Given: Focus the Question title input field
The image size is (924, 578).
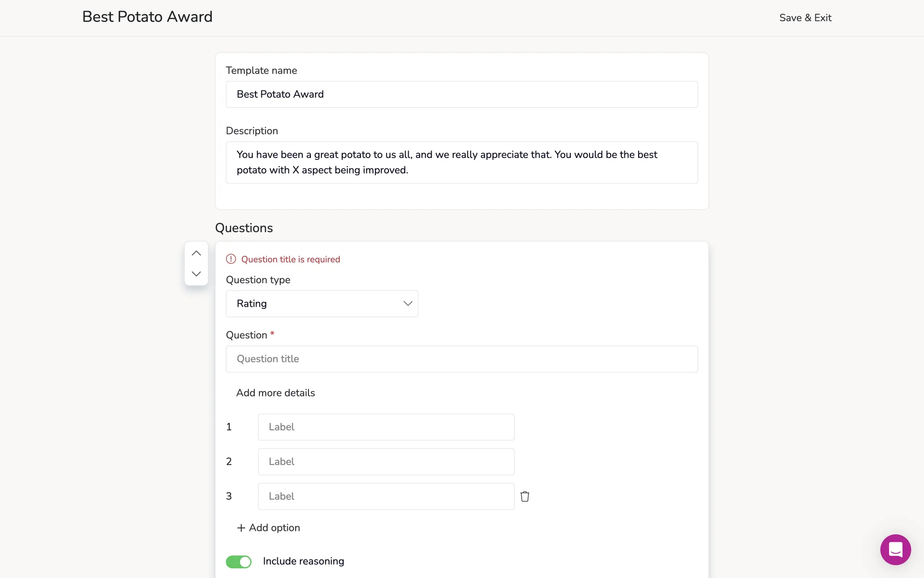Looking at the screenshot, I should tap(462, 359).
